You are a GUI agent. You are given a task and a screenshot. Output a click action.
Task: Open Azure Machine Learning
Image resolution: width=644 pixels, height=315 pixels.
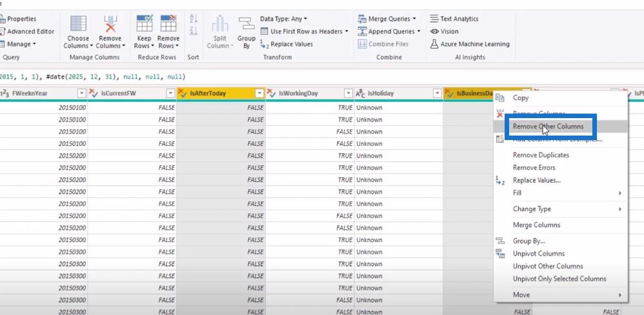[470, 44]
